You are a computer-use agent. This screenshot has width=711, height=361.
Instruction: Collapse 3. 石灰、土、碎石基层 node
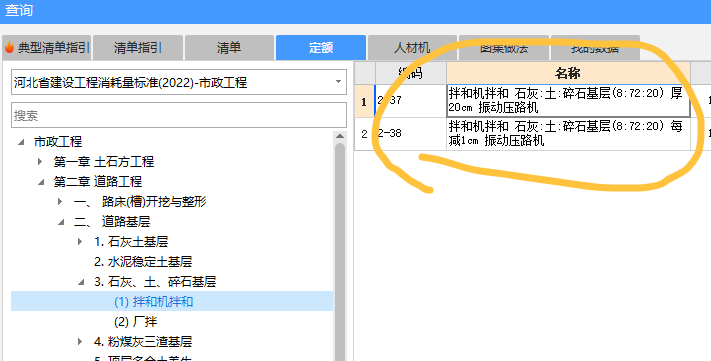(81, 282)
